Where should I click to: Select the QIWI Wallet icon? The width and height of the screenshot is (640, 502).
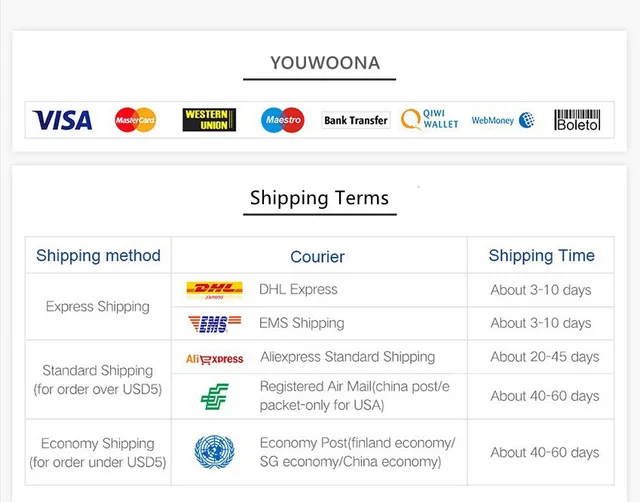pos(430,120)
